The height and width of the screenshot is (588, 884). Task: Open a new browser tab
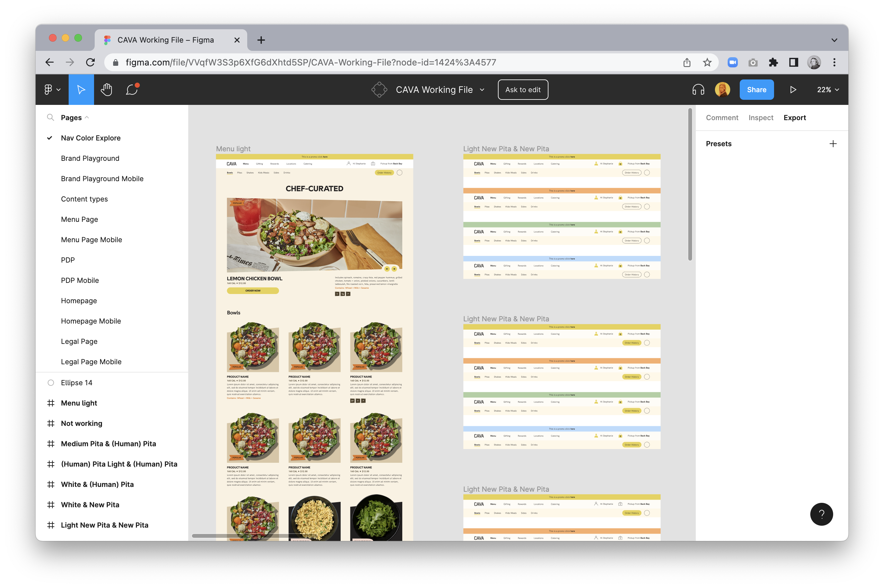coord(261,40)
